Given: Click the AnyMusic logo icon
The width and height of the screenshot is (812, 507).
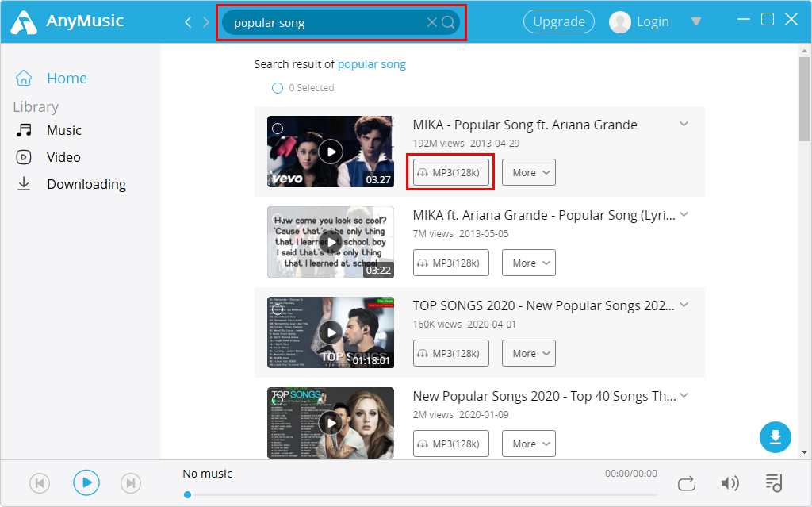Looking at the screenshot, I should pos(24,21).
